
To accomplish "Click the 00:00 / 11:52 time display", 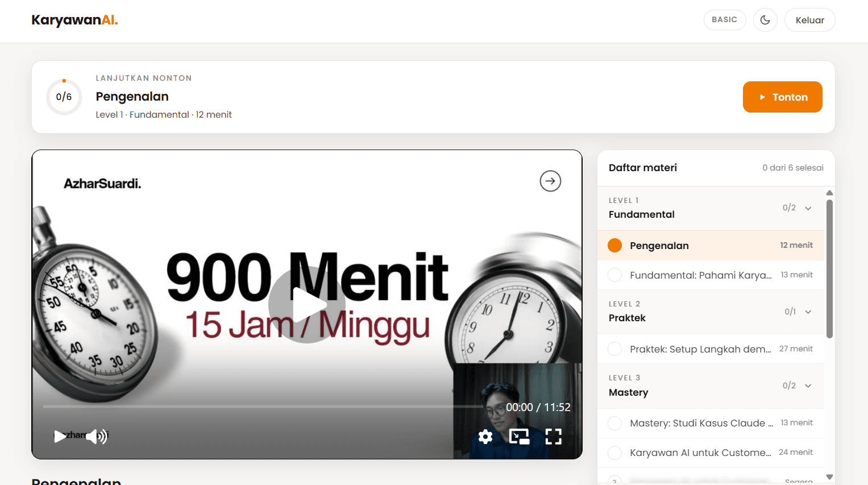I will (538, 407).
